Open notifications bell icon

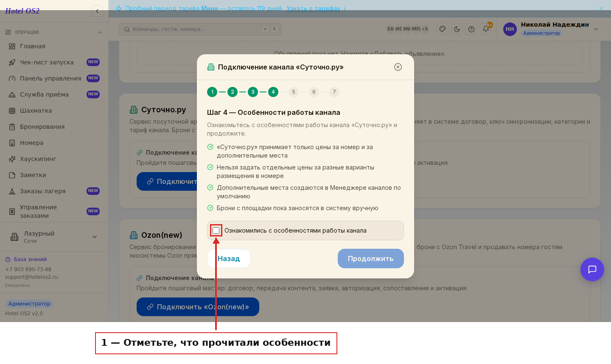[486, 29]
